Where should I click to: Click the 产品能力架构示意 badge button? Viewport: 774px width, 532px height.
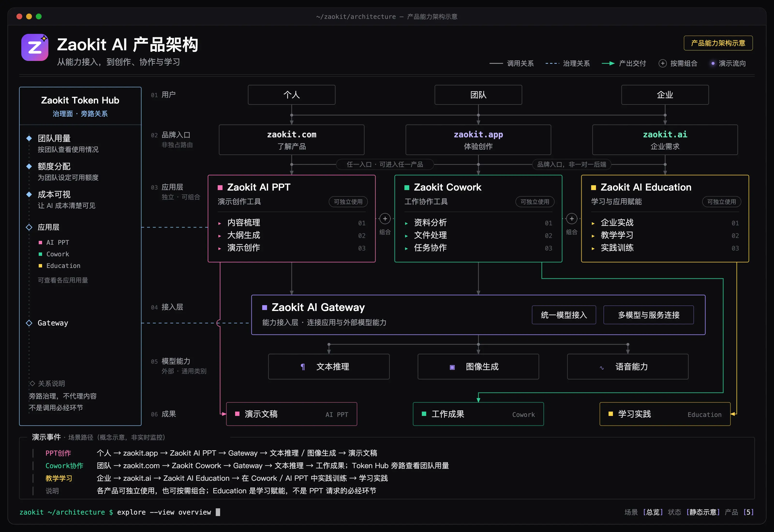point(718,43)
